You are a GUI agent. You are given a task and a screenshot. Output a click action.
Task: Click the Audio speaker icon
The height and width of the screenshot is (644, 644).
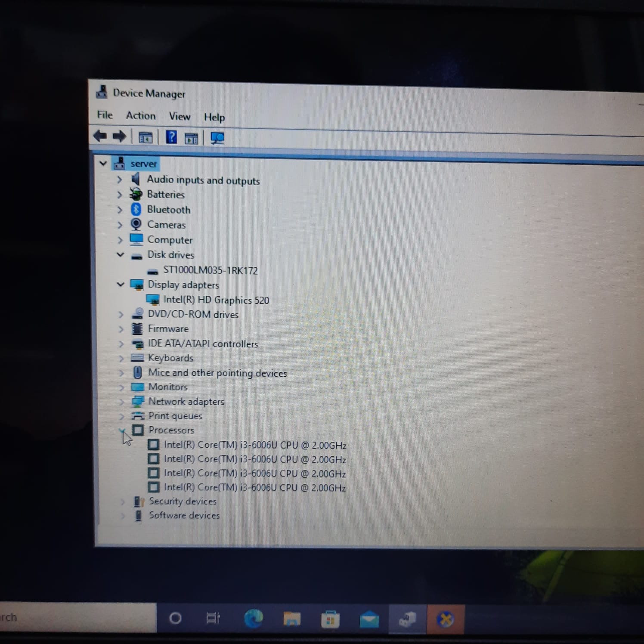point(136,179)
